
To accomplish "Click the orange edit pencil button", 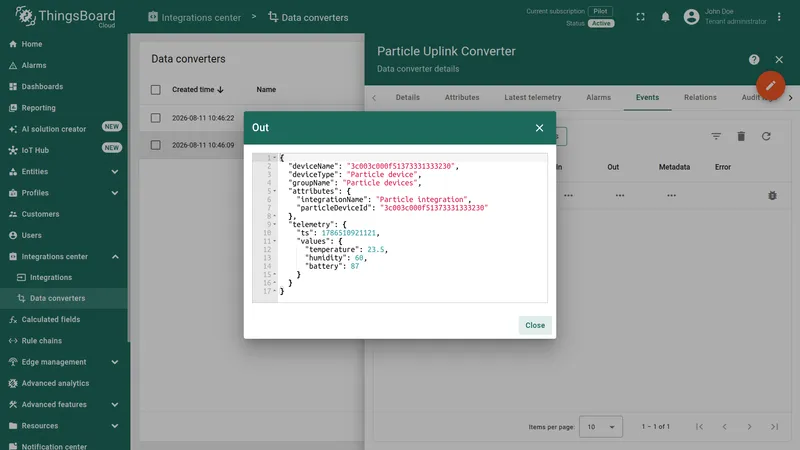I will coord(770,85).
